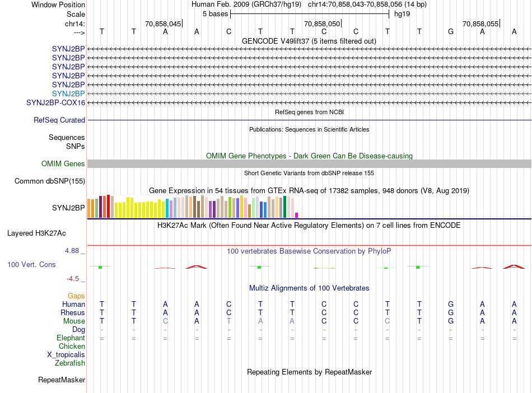Click the hg19 label beside scale bar
Viewport: 532px width, 393px height.
pyautogui.click(x=402, y=14)
